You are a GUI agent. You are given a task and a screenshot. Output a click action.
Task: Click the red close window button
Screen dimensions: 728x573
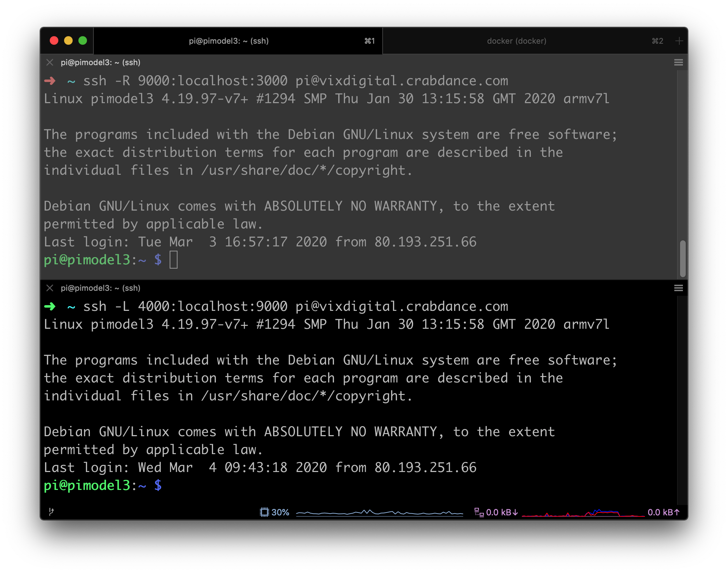click(x=54, y=40)
